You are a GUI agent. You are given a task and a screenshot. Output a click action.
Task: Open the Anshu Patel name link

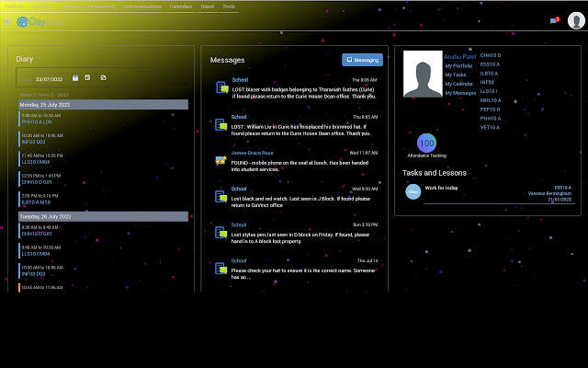coord(459,57)
